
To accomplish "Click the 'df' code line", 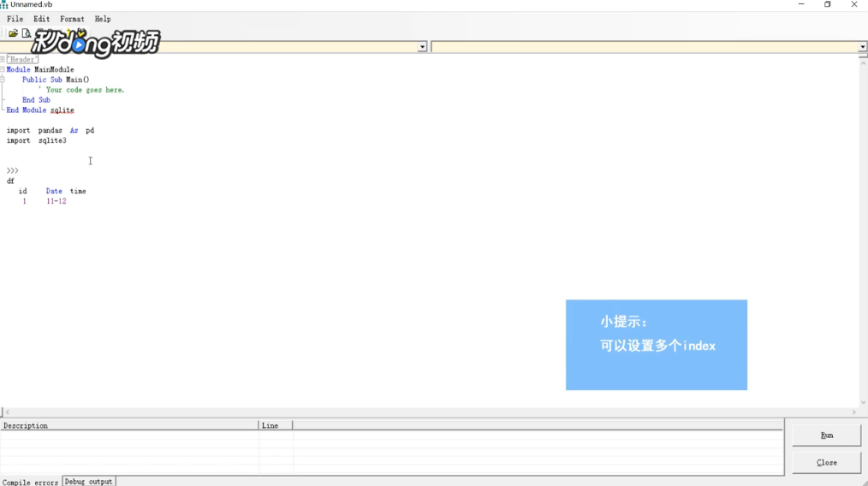I will (10, 181).
